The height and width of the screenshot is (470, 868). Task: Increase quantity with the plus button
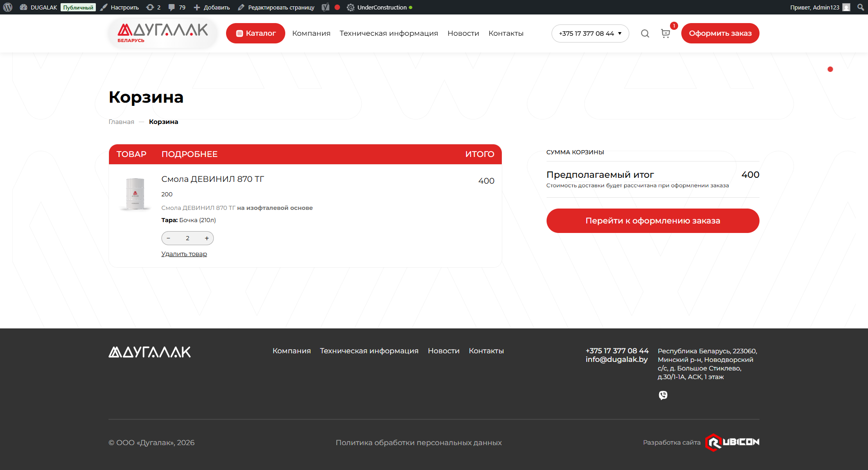[207, 238]
